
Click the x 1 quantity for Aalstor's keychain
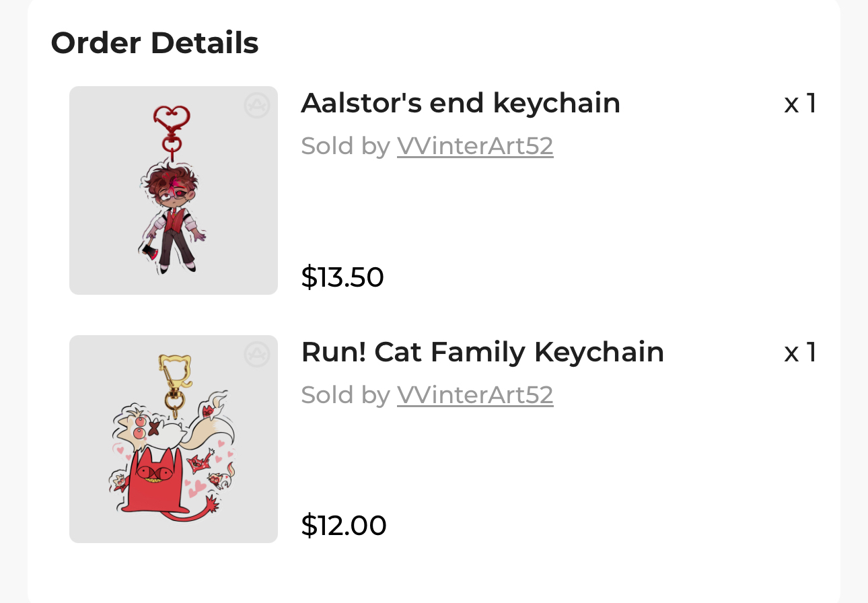click(x=800, y=104)
